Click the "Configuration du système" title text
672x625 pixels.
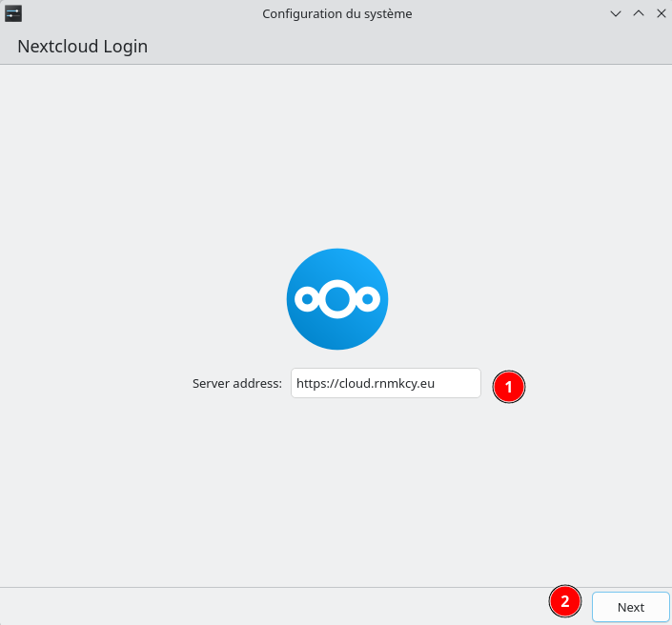click(337, 14)
